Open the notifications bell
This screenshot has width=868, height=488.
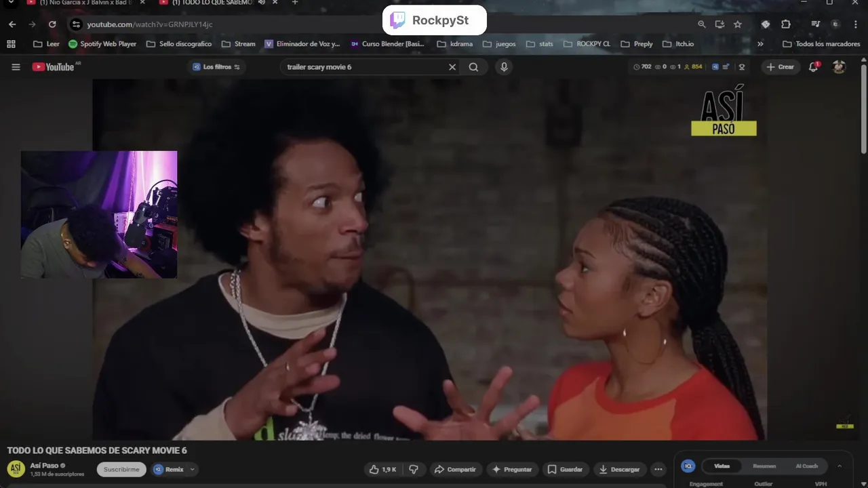pos(814,66)
